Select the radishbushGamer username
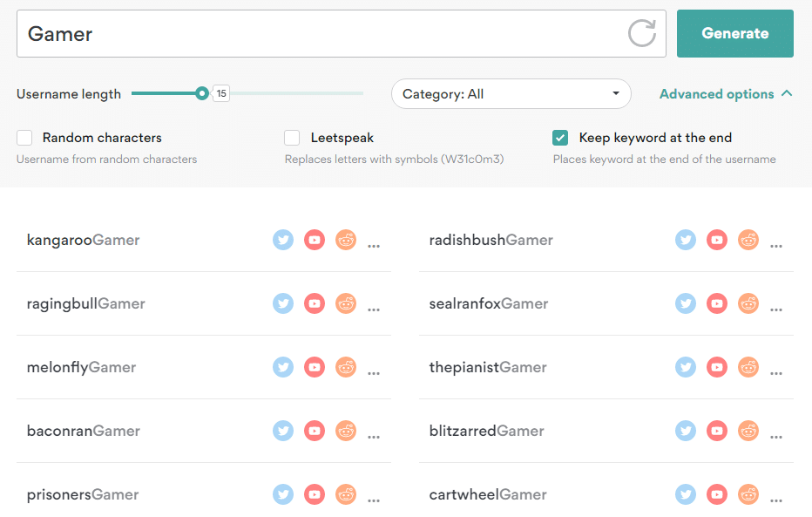Image resolution: width=812 pixels, height=517 pixels. [x=491, y=240]
